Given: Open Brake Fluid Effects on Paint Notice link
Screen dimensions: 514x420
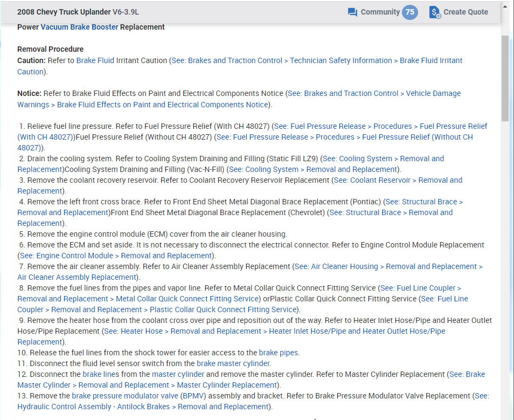Looking at the screenshot, I should tap(163, 105).
